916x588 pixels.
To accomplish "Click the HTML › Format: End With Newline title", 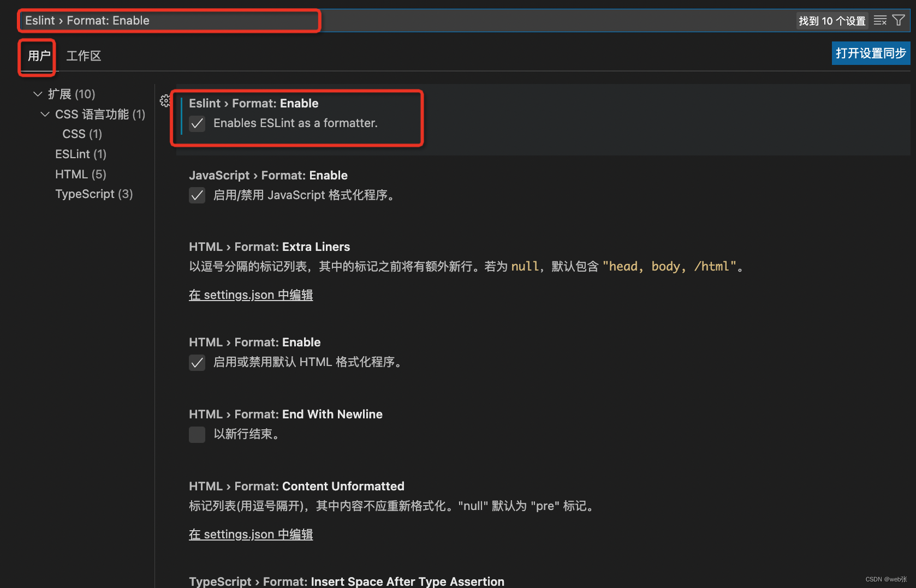I will [285, 415].
